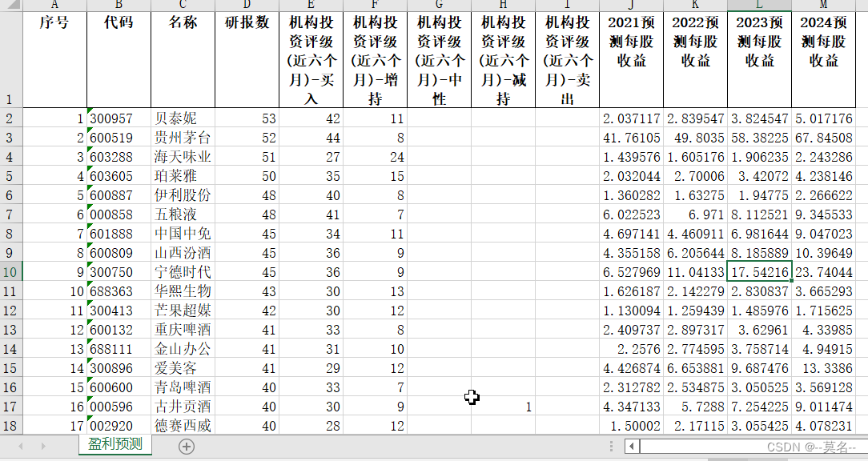
Task: Click the 2022 EPS value 49.8035
Action: [695, 137]
